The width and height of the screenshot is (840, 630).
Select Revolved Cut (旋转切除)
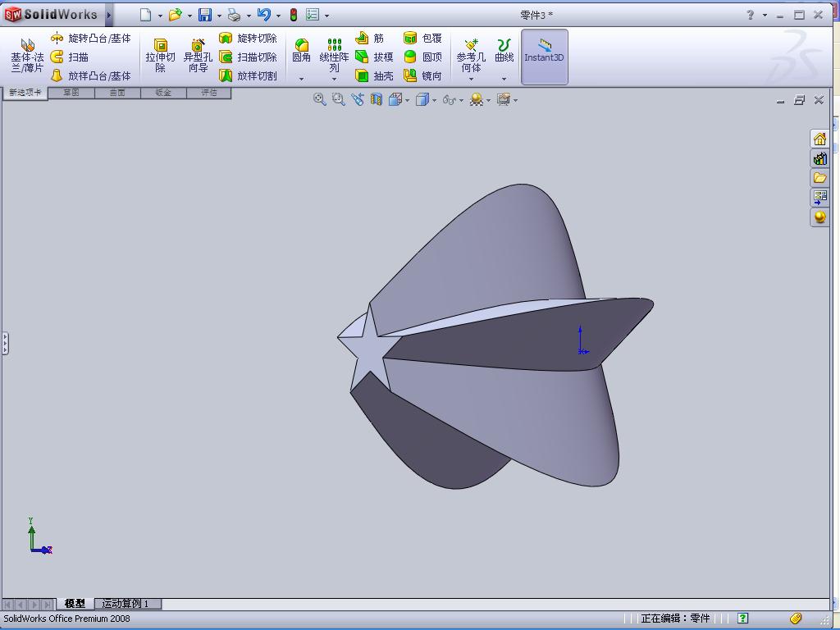pos(248,38)
